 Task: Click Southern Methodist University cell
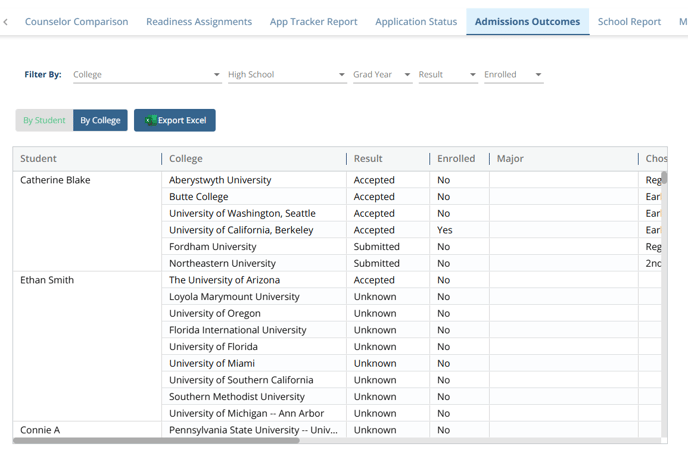coord(254,396)
